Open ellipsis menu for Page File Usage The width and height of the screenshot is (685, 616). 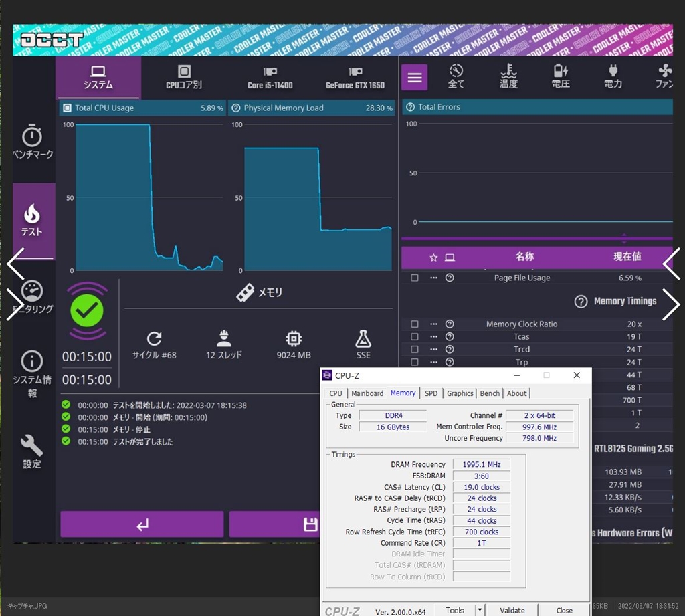point(433,278)
